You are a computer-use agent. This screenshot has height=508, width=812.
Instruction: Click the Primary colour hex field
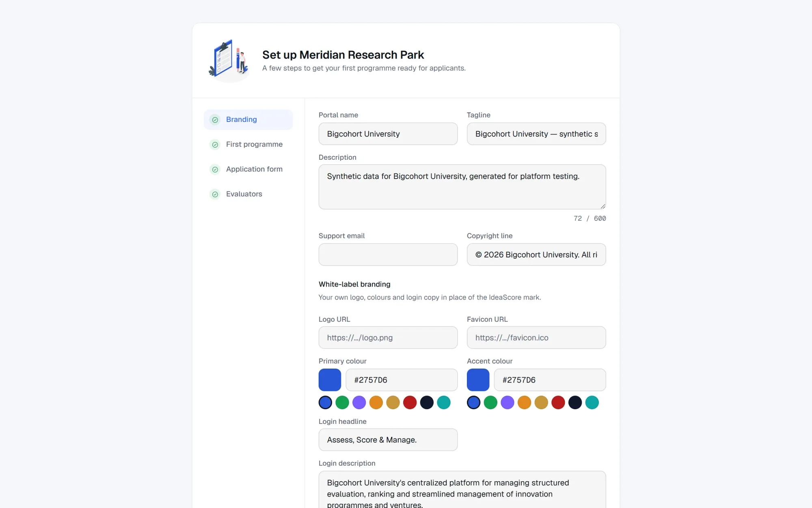[402, 380]
